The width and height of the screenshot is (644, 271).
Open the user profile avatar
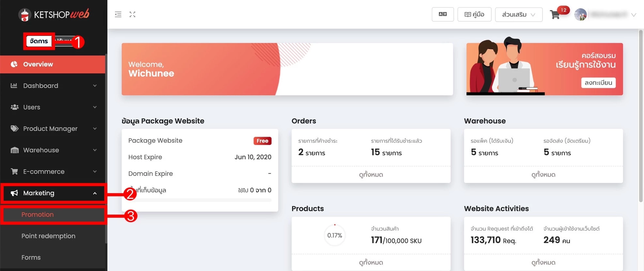tap(580, 15)
